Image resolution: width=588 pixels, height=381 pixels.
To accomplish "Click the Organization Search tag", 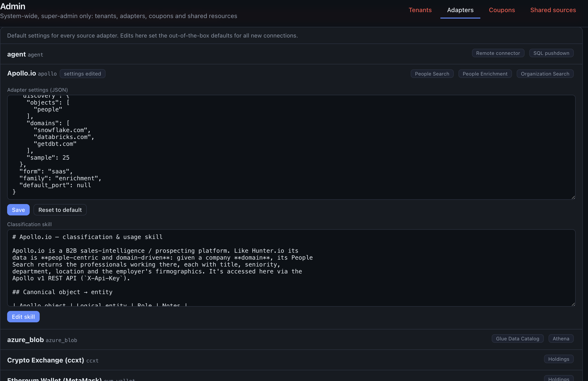I will click(x=545, y=74).
